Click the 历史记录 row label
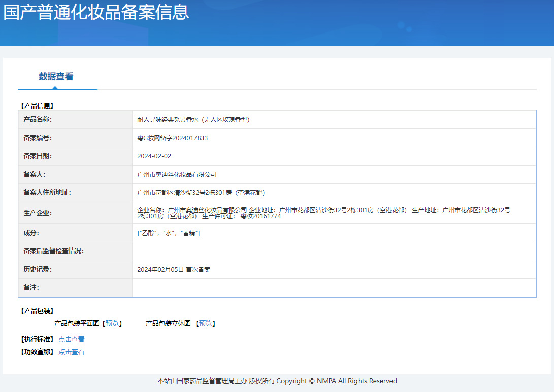This screenshot has width=554, height=392. (38, 270)
